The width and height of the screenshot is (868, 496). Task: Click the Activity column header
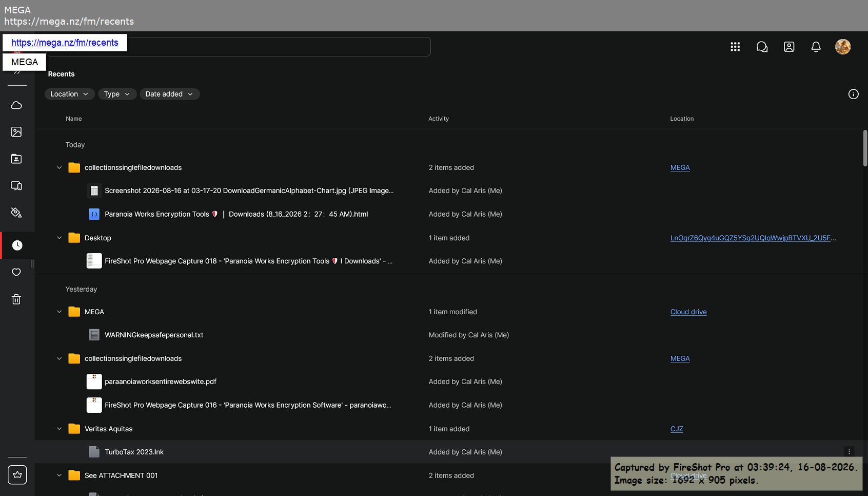(439, 119)
